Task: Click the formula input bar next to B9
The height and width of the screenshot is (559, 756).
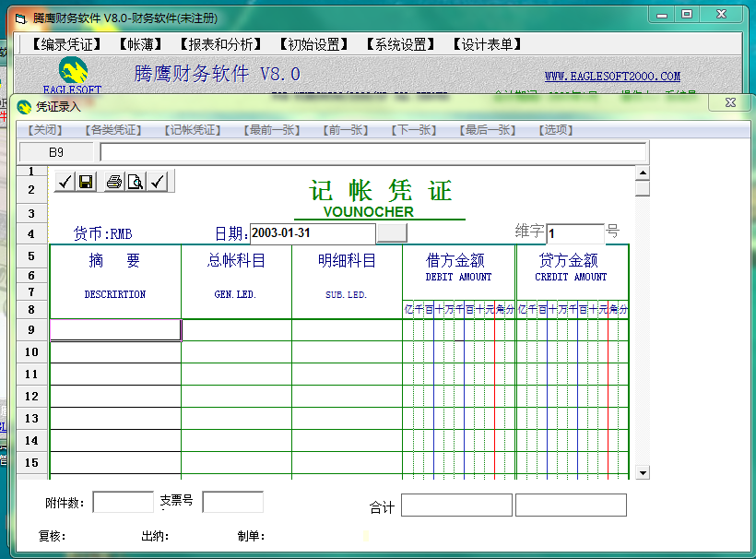Action: coord(373,152)
